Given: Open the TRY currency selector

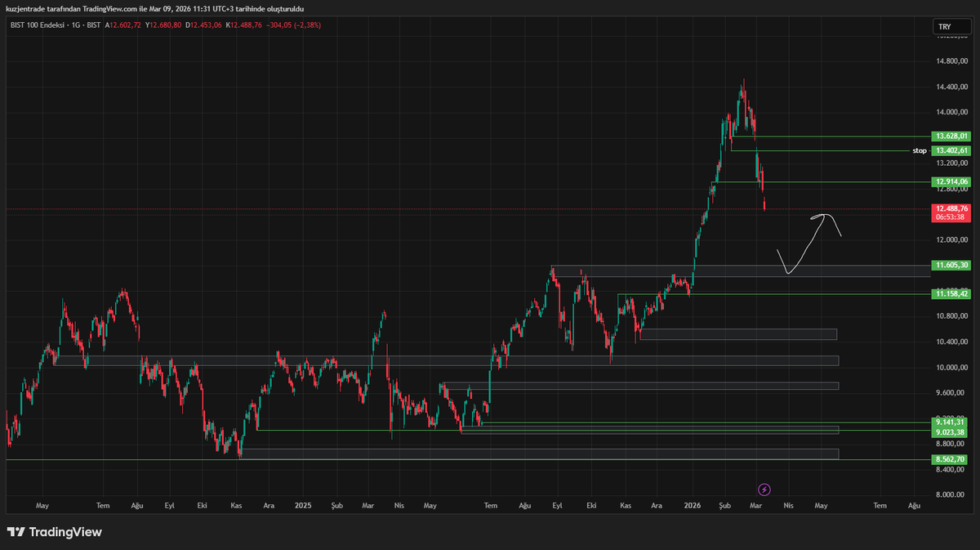Looking at the screenshot, I should click(951, 27).
